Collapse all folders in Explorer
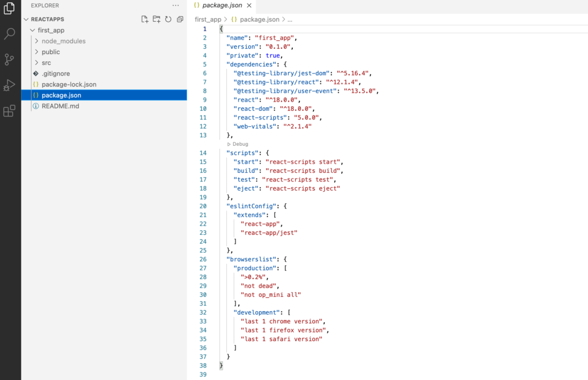588x380 pixels. (x=180, y=19)
